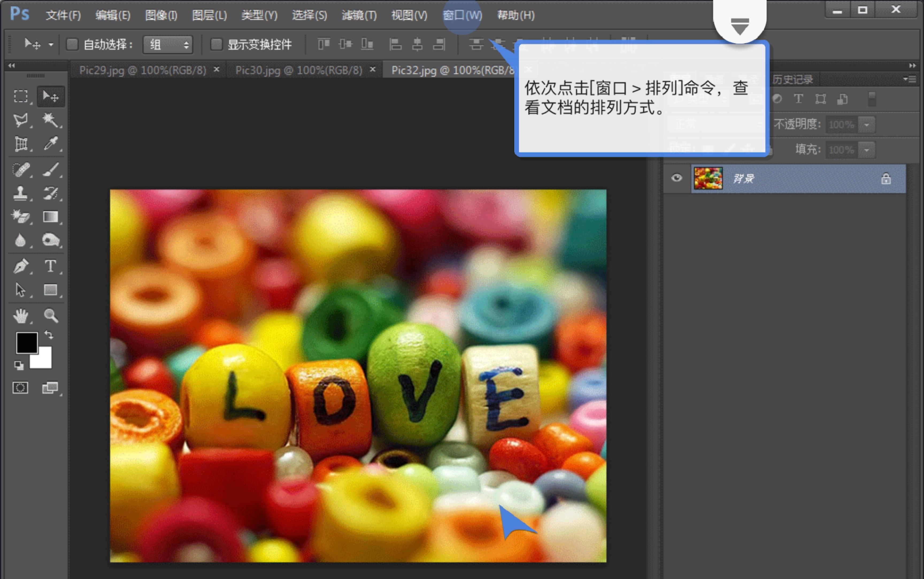Viewport: 924px width, 579px height.
Task: Select the Zoom tool
Action: (51, 315)
